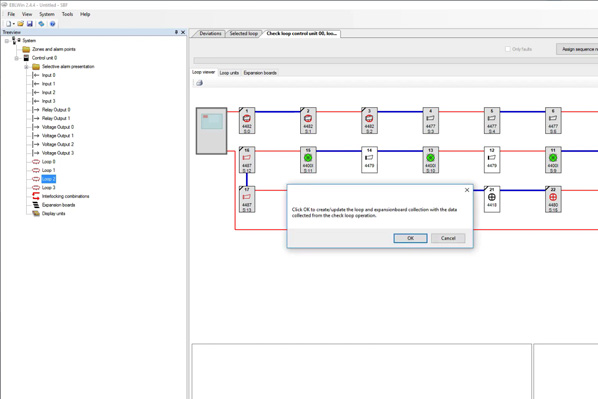
Task: Select the Check loop control unit tab
Action: click(x=301, y=34)
